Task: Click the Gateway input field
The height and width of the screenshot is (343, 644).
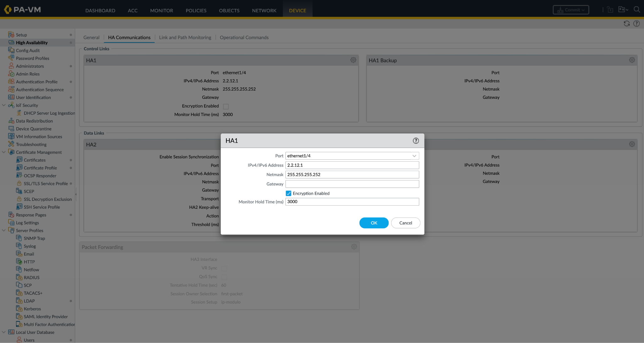Action: coord(352,184)
